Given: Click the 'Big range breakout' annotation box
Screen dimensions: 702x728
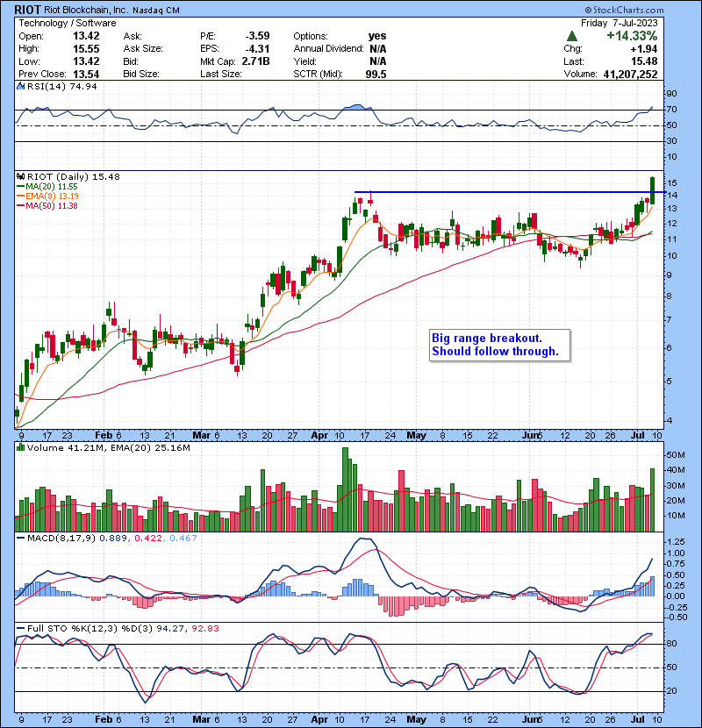Looking at the screenshot, I should (499, 345).
